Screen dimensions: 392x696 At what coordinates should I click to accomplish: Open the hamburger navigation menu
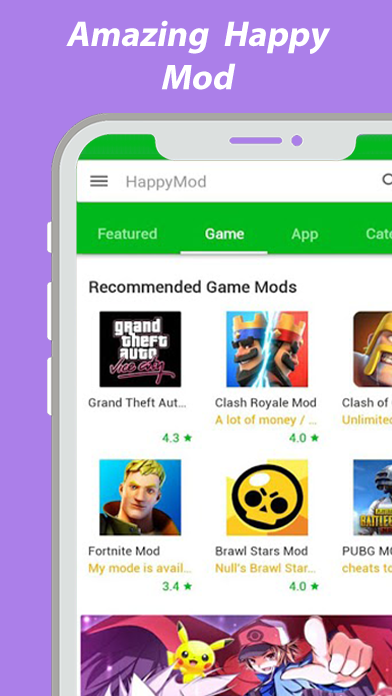click(99, 181)
